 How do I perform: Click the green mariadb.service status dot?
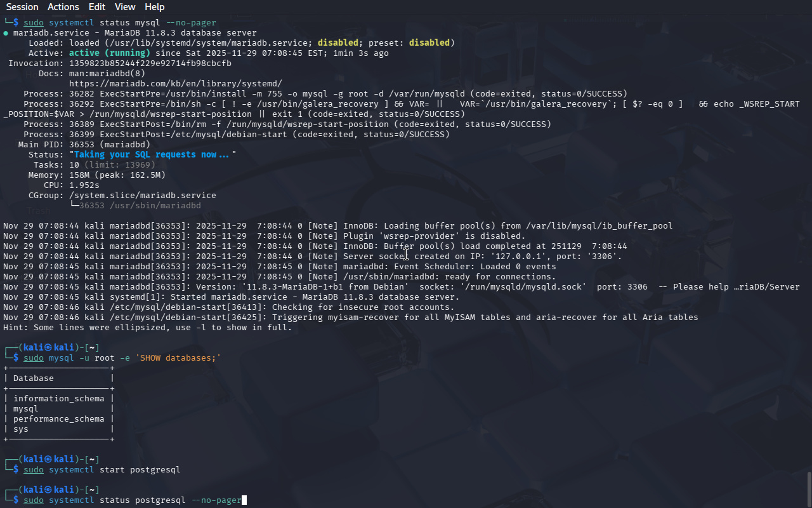click(x=6, y=33)
